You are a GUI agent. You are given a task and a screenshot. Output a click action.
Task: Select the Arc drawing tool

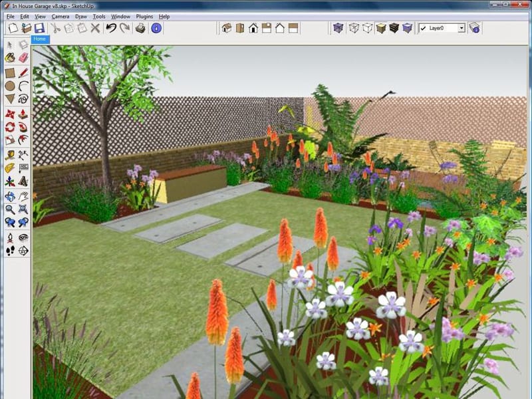tap(23, 86)
